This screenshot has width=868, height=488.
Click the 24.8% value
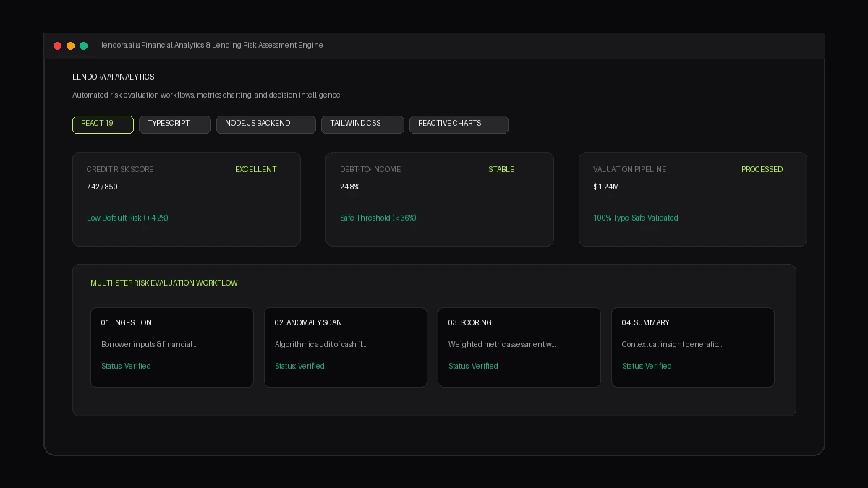(x=350, y=187)
